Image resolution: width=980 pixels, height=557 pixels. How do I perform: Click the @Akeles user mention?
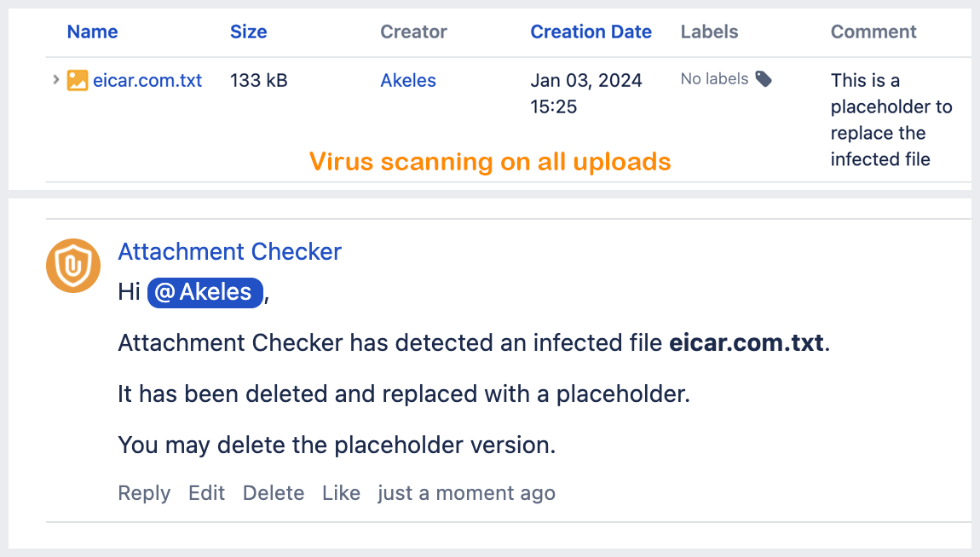coord(205,293)
